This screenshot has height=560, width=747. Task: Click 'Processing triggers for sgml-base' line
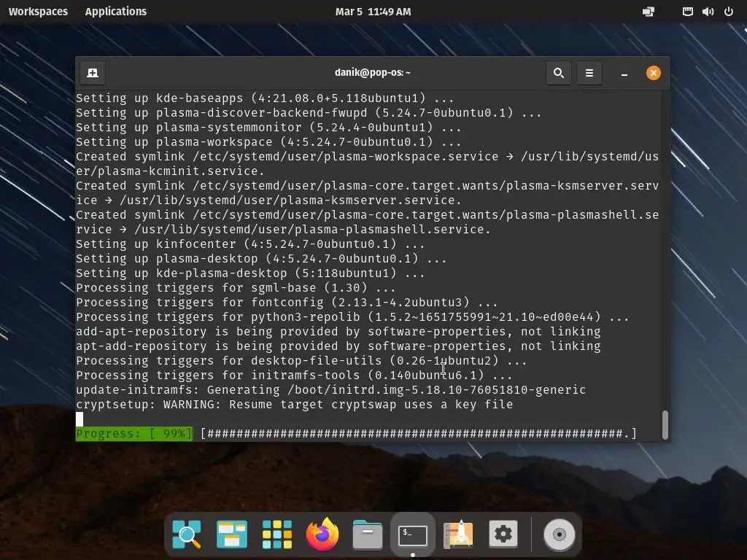pos(236,288)
